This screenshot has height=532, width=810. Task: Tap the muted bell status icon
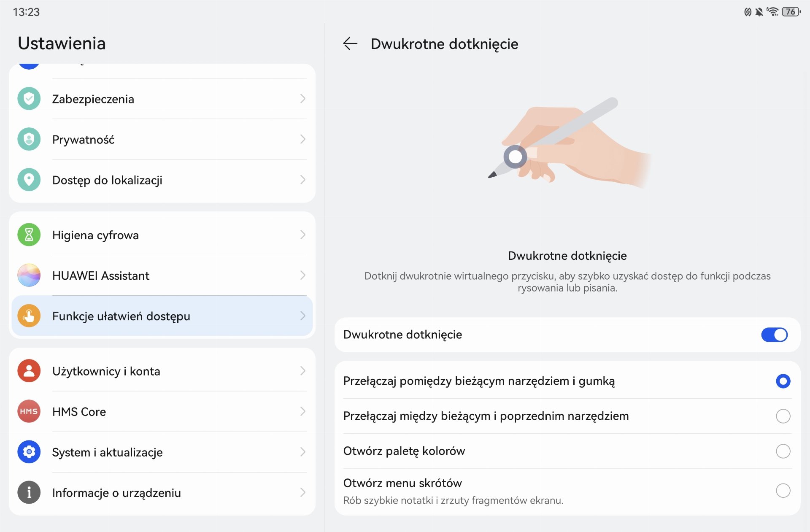click(759, 12)
